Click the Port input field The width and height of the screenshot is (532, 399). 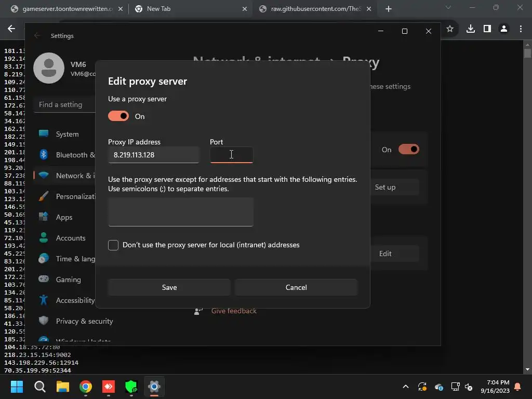pos(231,155)
